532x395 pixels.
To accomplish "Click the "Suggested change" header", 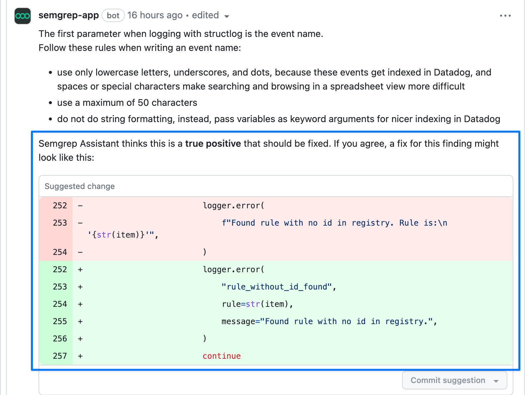I will (80, 186).
